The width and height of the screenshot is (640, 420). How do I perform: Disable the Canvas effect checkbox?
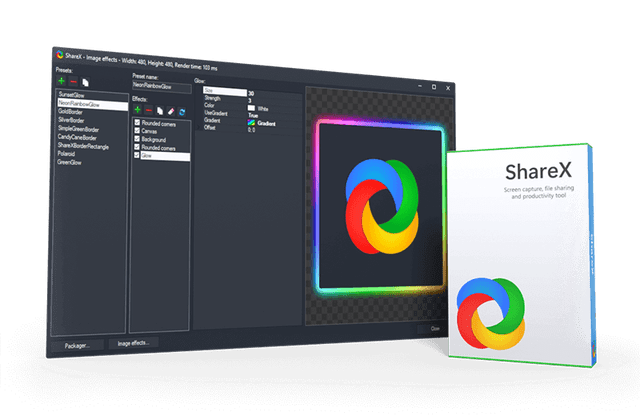(137, 131)
